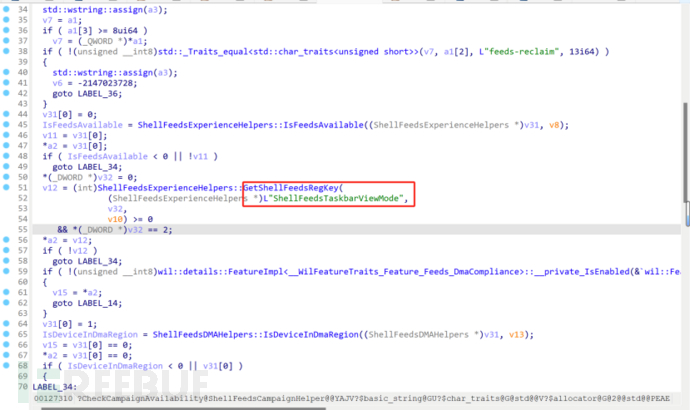This screenshot has height=410, width=690.
Task: Click the L"feeds-reclaim" string literal
Action: click(x=517, y=51)
